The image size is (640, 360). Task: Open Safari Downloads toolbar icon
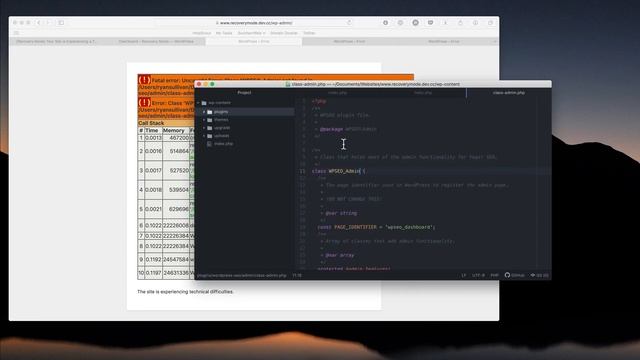[x=445, y=23]
